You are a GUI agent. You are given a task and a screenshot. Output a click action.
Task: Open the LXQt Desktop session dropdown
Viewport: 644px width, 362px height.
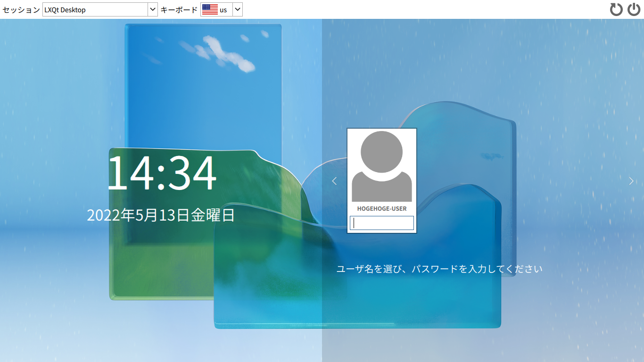click(x=100, y=9)
